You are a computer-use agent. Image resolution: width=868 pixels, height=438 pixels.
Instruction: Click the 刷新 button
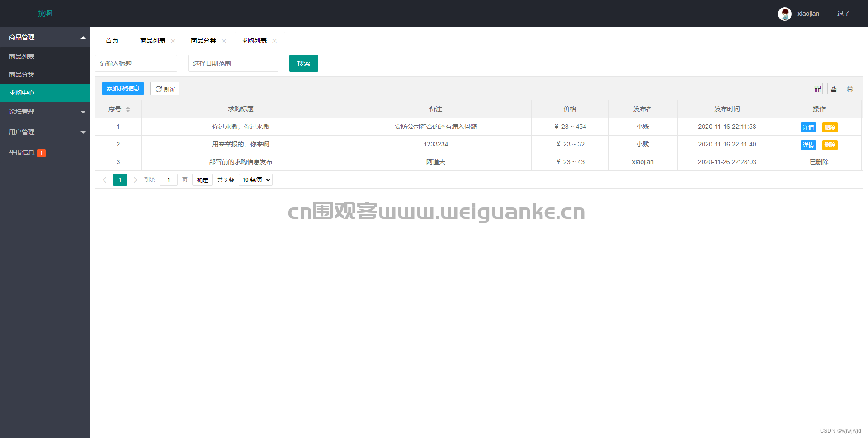[x=165, y=89]
